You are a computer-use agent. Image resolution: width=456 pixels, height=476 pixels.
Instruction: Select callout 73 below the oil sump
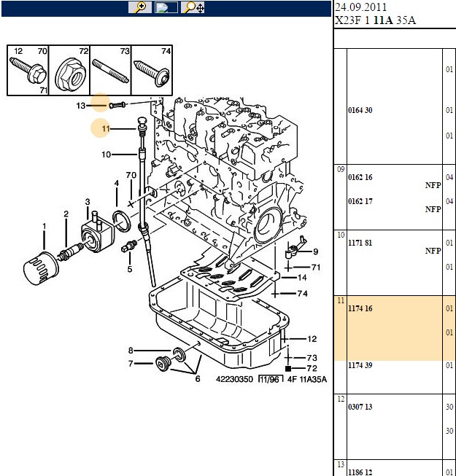pos(312,358)
